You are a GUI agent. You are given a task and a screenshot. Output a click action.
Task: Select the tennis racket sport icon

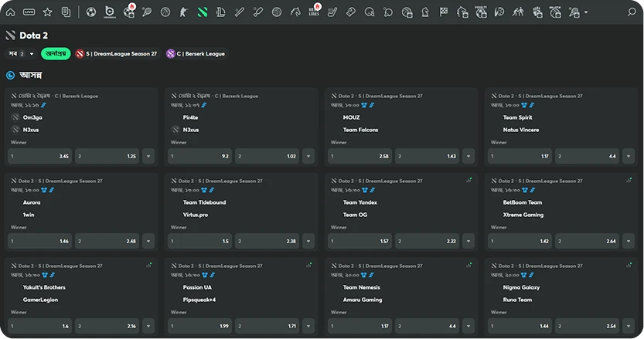(x=147, y=12)
